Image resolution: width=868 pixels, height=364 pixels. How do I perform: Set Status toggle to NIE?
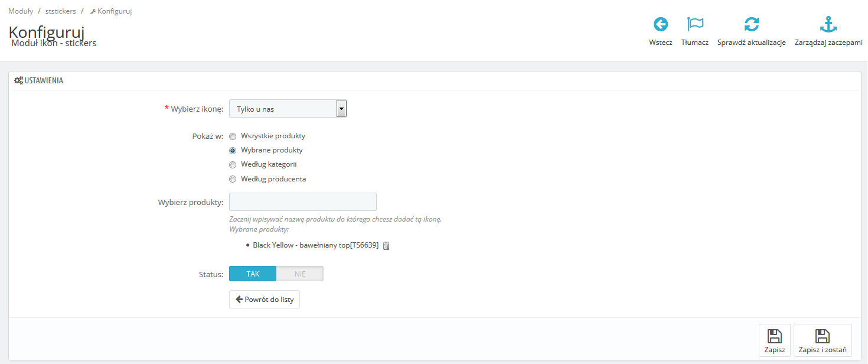pyautogui.click(x=300, y=274)
